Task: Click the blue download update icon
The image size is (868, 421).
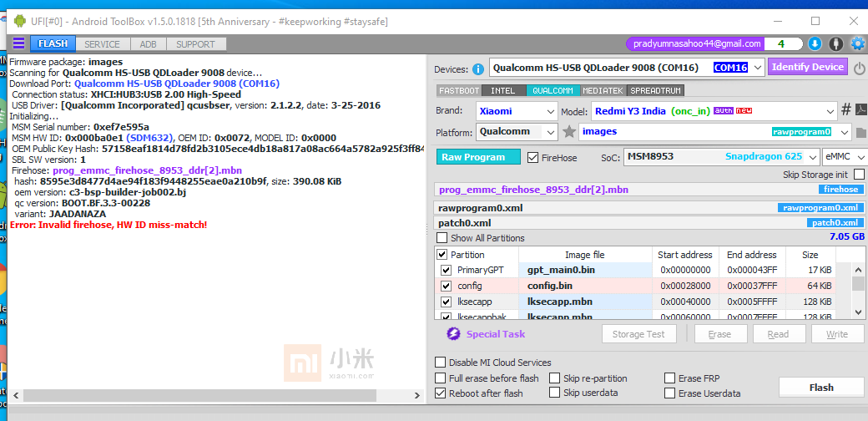Action: 815,43
